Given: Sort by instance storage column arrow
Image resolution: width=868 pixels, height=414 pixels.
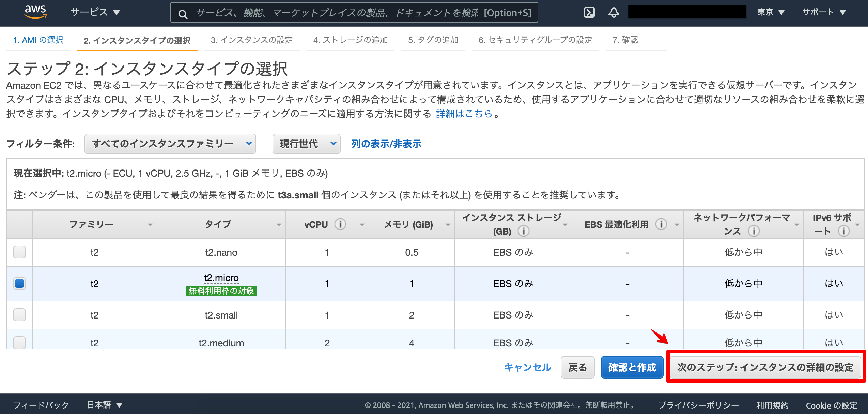Looking at the screenshot, I should [x=565, y=225].
